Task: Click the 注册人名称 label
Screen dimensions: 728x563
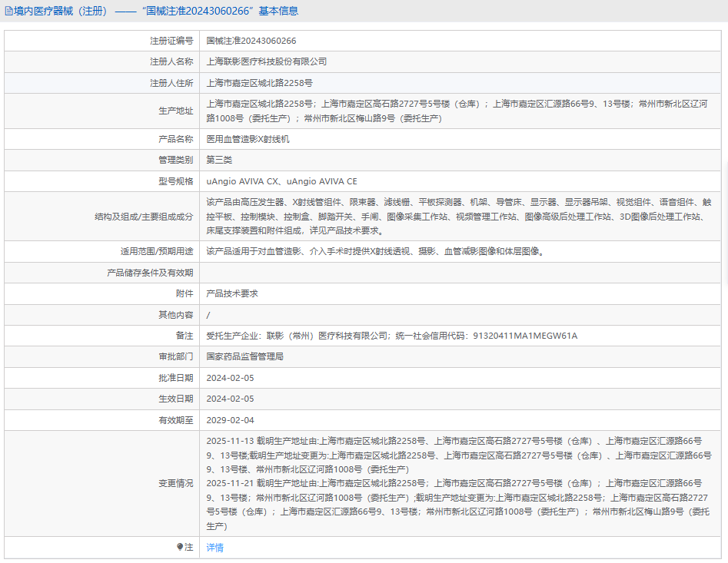Action: point(171,61)
